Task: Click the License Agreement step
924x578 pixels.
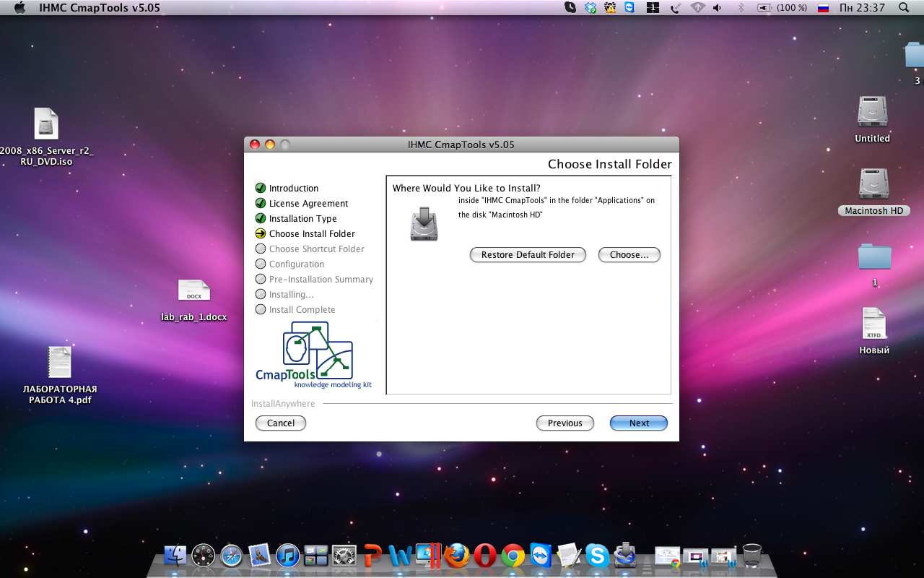Action: click(x=302, y=203)
